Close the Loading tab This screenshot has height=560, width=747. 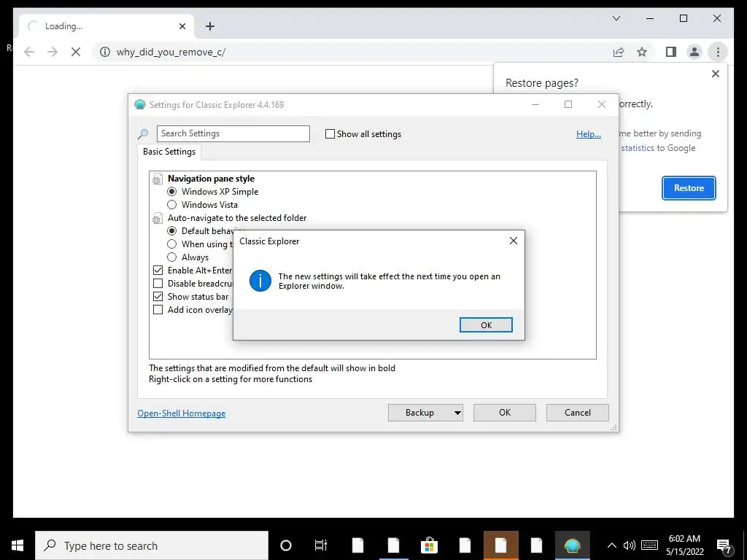click(182, 26)
